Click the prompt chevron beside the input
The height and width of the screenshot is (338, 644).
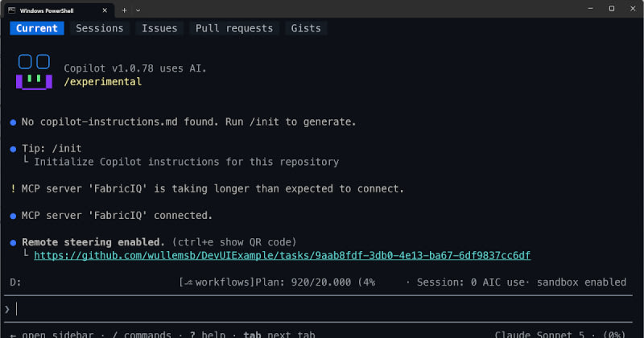(7, 309)
